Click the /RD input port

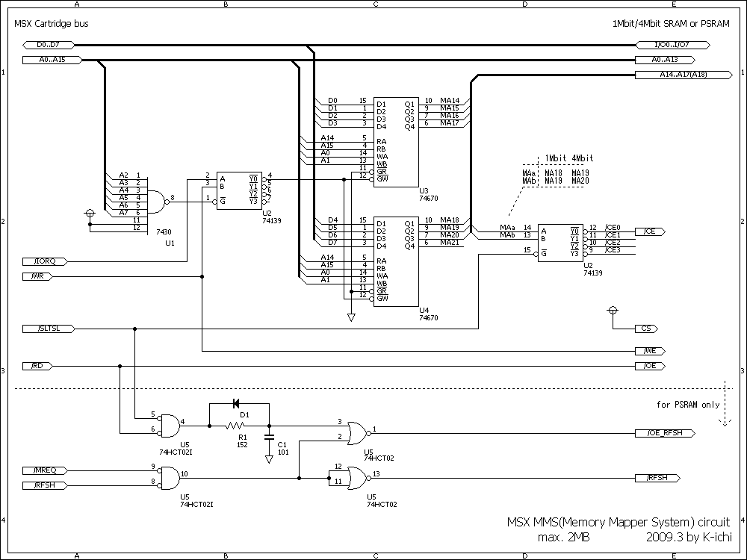click(48, 366)
